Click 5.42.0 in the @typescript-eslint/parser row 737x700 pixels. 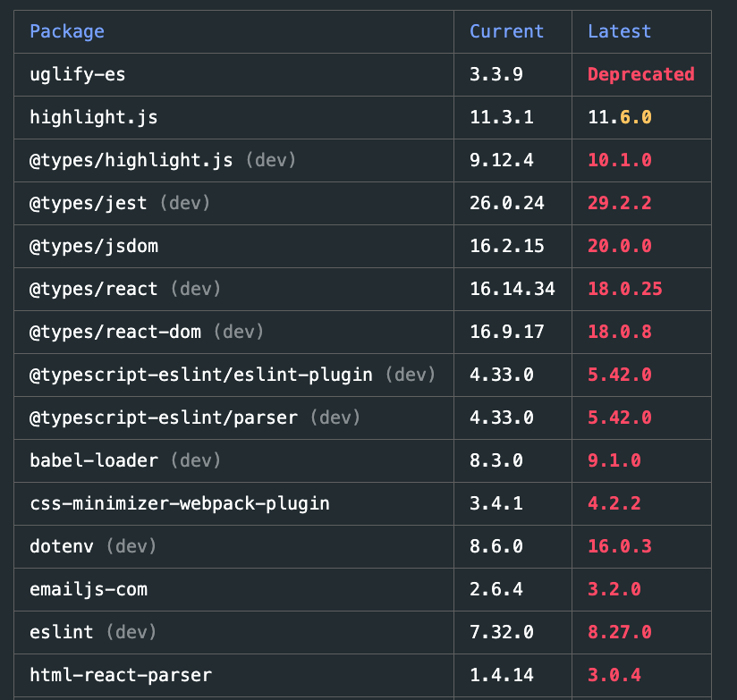pyautogui.click(x=620, y=417)
